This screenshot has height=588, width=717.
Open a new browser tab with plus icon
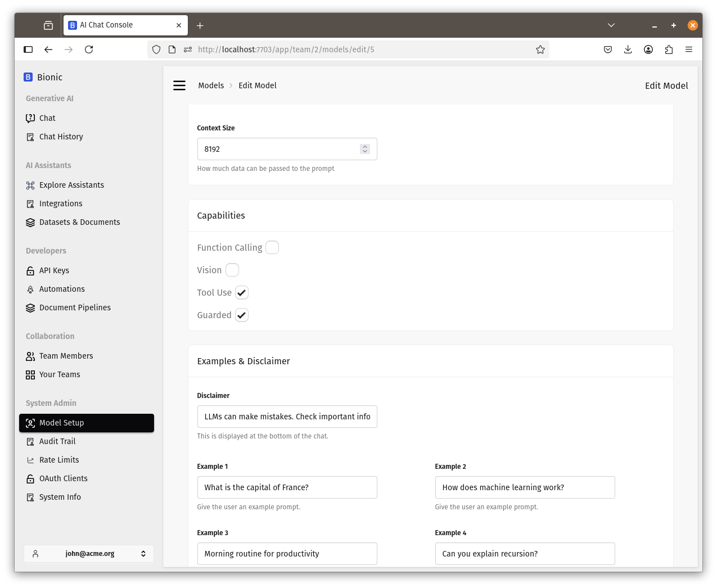(200, 25)
